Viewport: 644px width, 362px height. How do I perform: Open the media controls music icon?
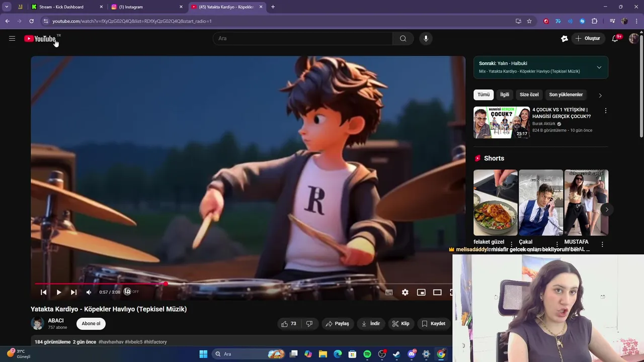click(612, 21)
